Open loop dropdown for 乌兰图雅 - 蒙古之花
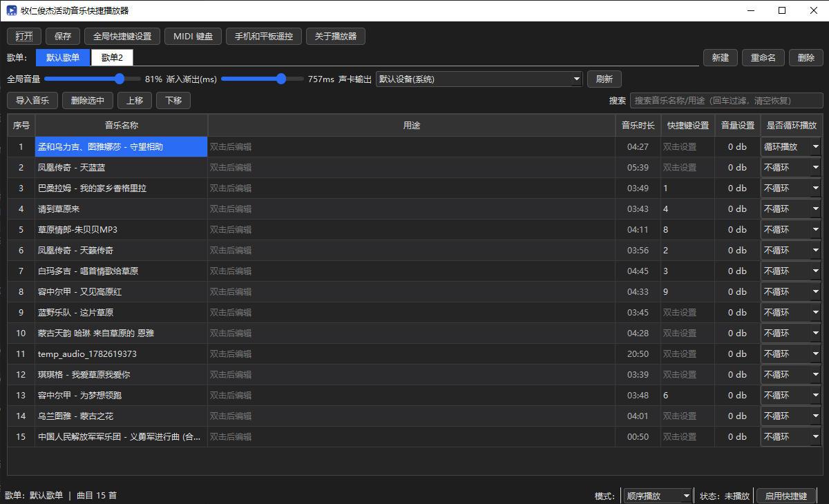829x504 pixels. pyautogui.click(x=792, y=416)
